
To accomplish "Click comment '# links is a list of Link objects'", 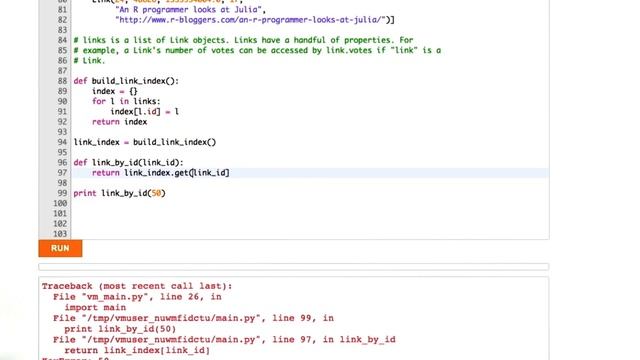I will click(243, 40).
